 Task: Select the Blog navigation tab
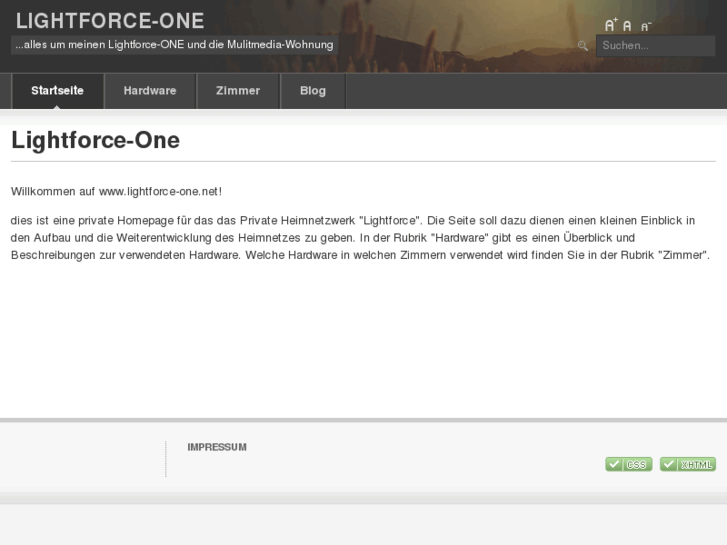point(313,91)
